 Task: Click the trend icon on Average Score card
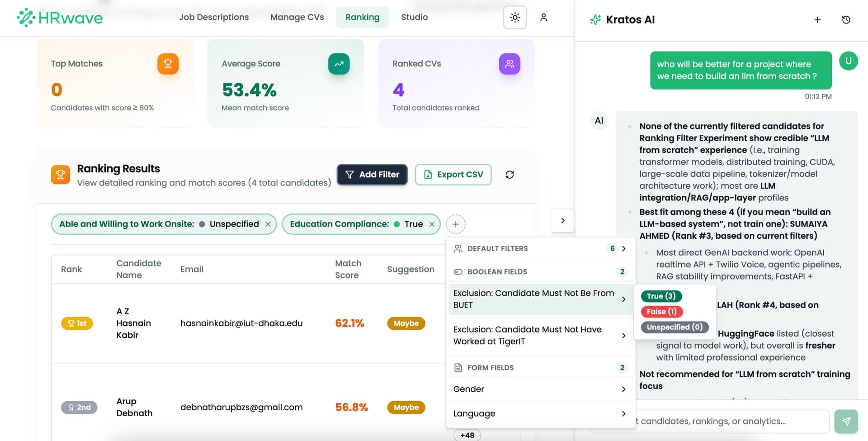tap(339, 64)
